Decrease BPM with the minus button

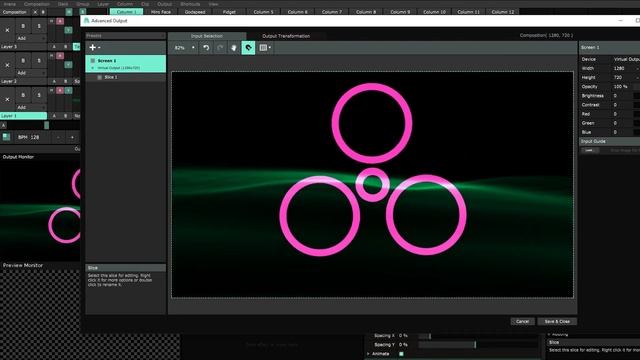click(58, 137)
